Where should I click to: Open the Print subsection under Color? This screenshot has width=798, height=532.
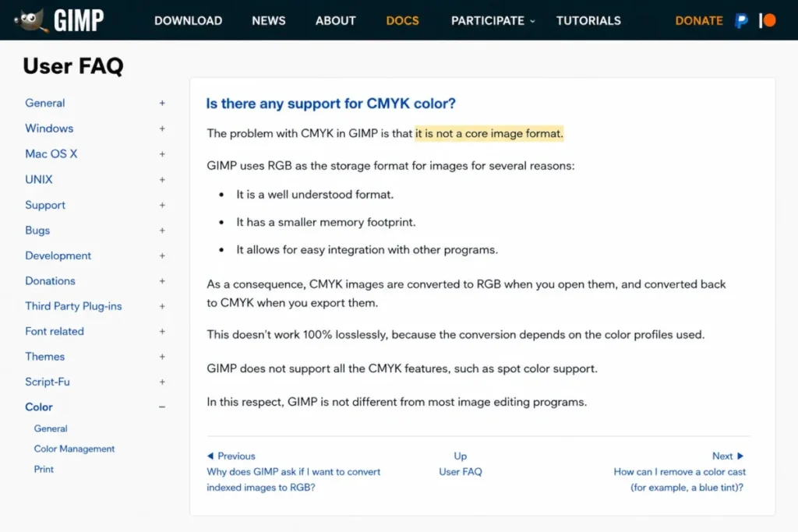point(44,470)
